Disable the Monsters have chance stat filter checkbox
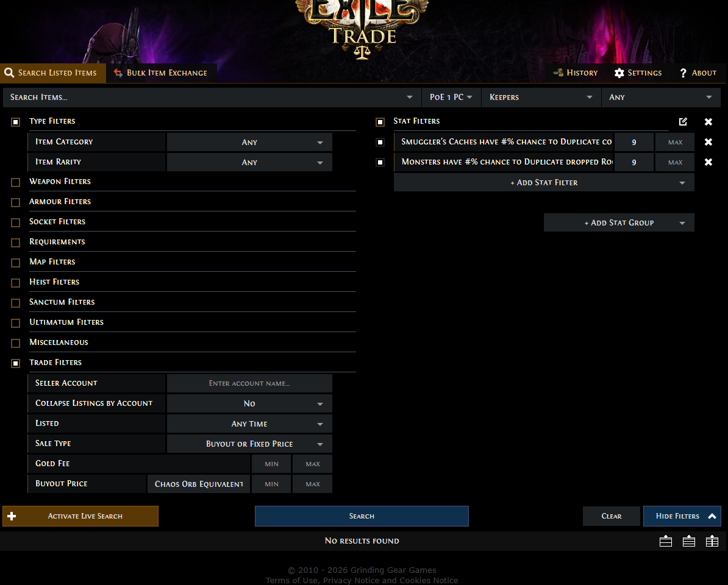This screenshot has height=585, width=728. coord(380,162)
